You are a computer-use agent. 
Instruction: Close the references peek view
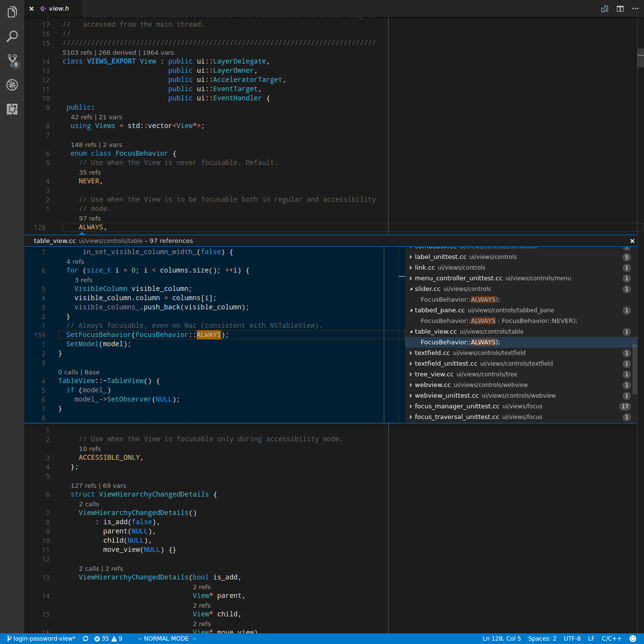pos(632,241)
